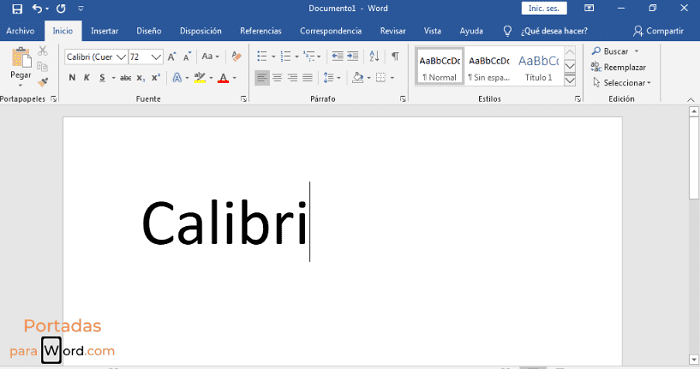
Task: Open the Párrafo dialog launcher
Action: (x=403, y=99)
